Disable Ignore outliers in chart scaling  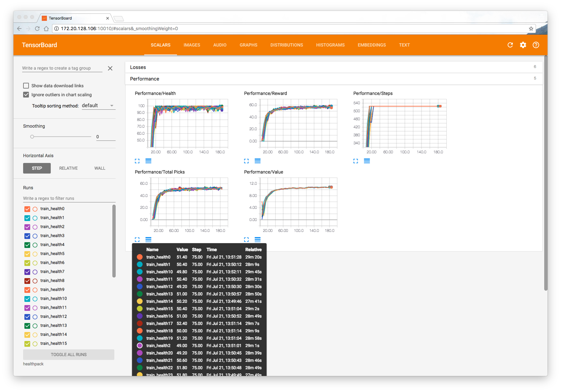click(26, 95)
